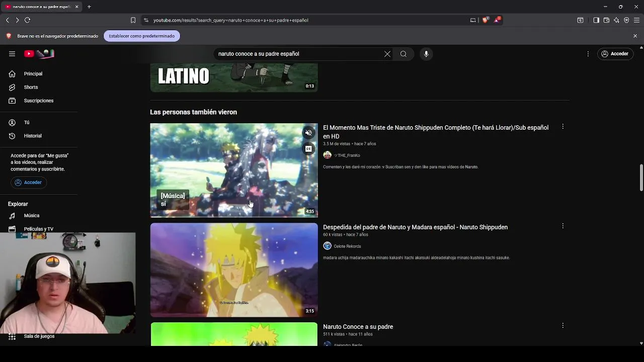The height and width of the screenshot is (362, 644).
Task: Clear the YouTube search box
Action: click(x=387, y=54)
